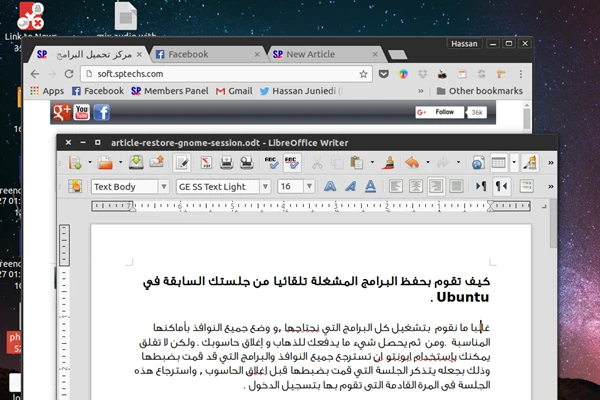Open the Other bookmarks folder
Viewport: 600px width, 400px height.
(480, 91)
